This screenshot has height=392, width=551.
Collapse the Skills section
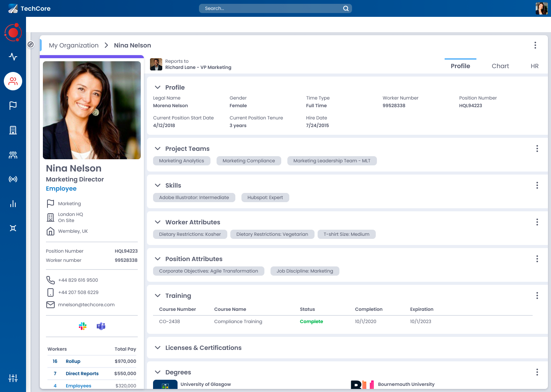[x=158, y=185]
